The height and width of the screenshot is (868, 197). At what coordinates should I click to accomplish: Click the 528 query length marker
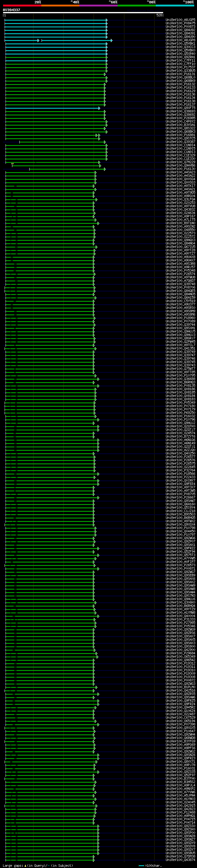(159, 15)
